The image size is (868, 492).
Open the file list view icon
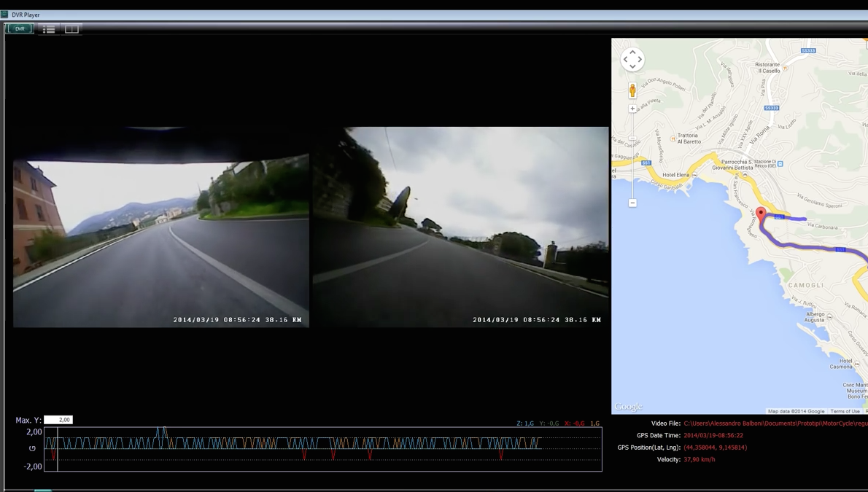pos(49,29)
